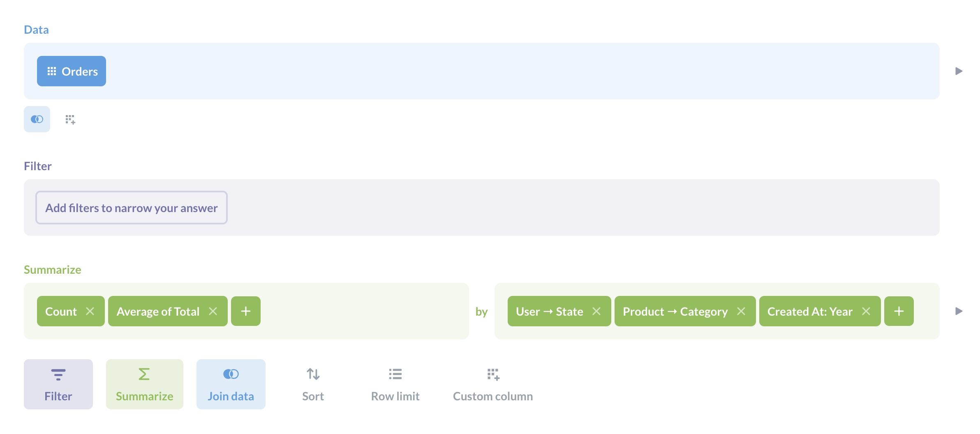
Task: Add a Join data step
Action: pos(231,384)
